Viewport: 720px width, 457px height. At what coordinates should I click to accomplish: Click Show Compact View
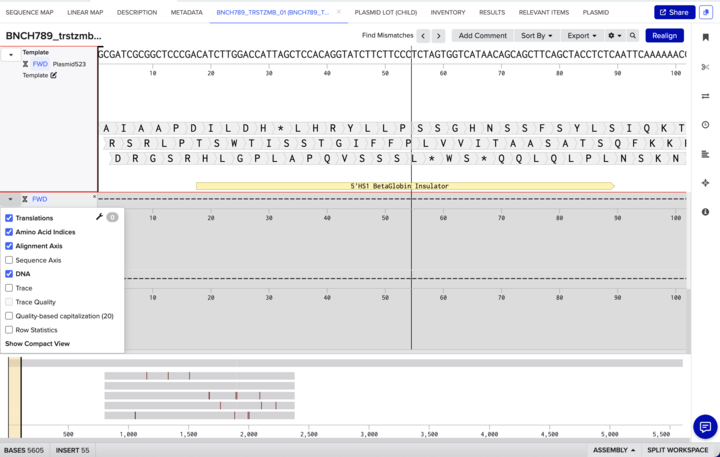pos(37,344)
